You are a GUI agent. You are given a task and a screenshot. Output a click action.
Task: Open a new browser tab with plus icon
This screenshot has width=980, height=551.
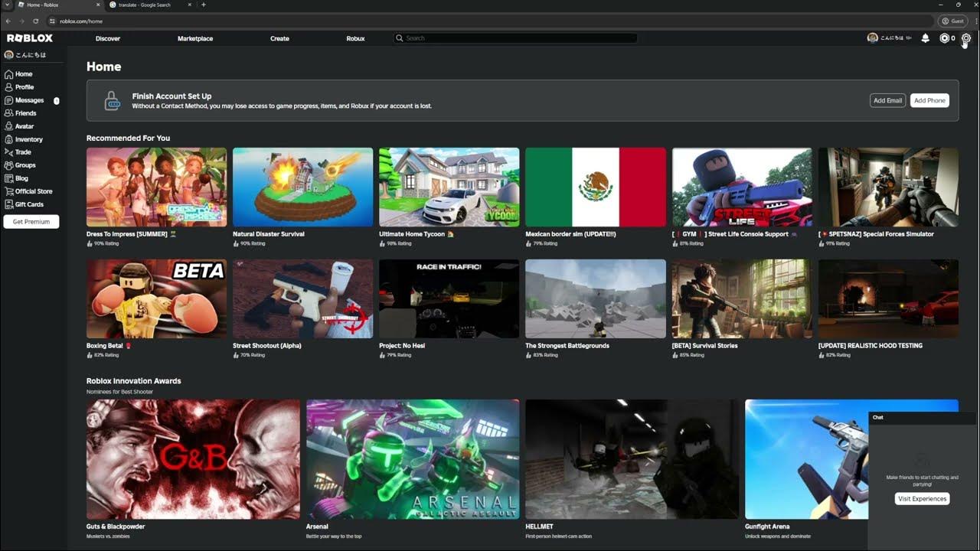click(203, 5)
